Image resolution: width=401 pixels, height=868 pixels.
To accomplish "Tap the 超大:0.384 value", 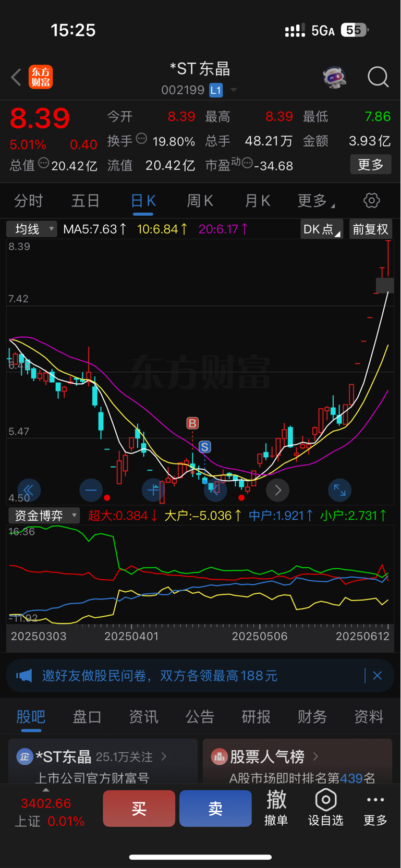I will [x=123, y=516].
